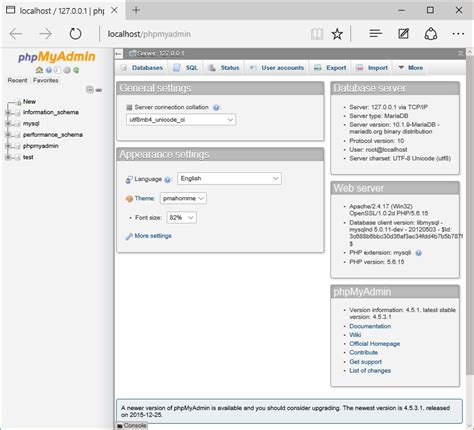Click help icon next to Language label
Image resolution: width=474 pixels, height=430 pixels.
pyautogui.click(x=167, y=180)
